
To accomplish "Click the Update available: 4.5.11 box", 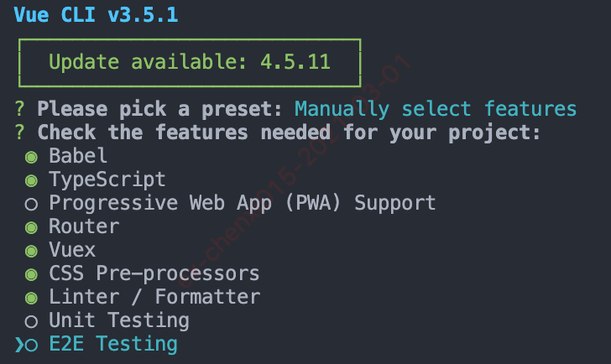I will pyautogui.click(x=190, y=63).
